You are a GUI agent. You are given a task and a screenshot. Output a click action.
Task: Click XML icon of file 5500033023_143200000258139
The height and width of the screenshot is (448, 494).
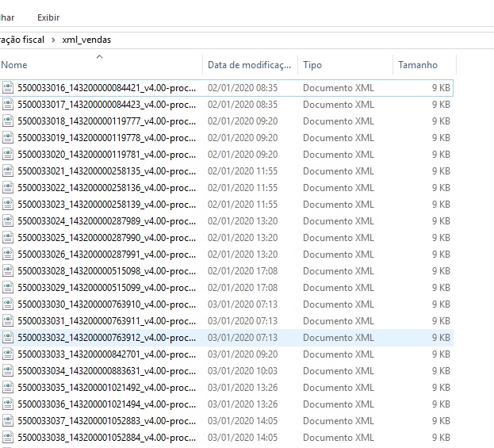tap(8, 205)
